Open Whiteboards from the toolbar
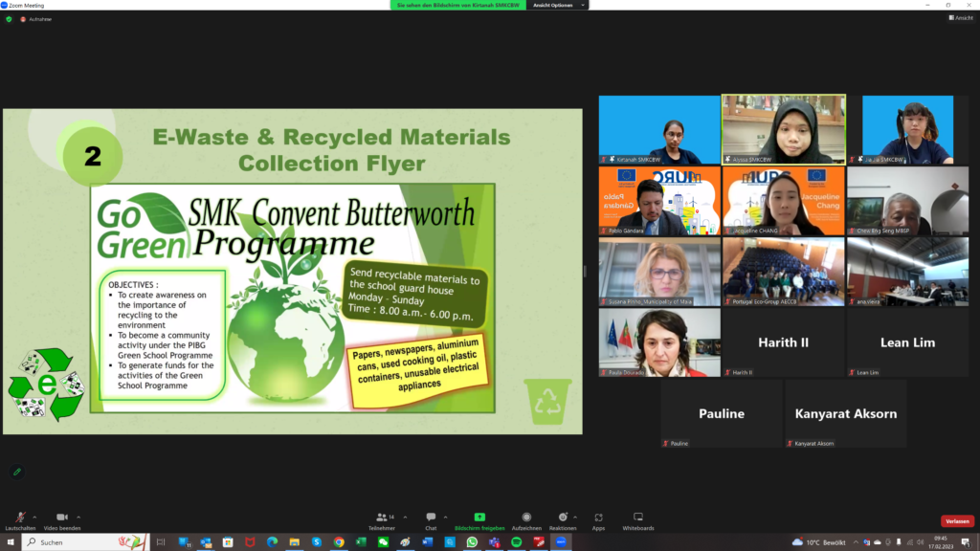Viewport: 980px width, 551px height. click(x=637, y=518)
